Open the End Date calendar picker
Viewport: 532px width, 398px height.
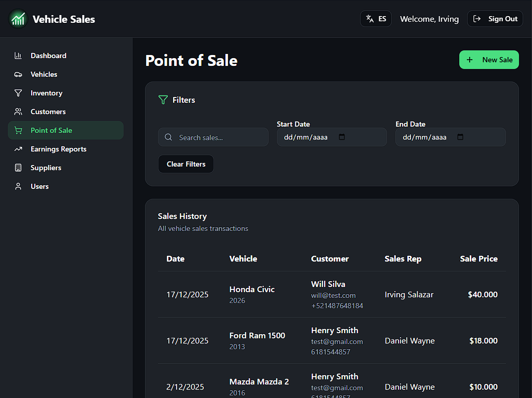pyautogui.click(x=460, y=136)
